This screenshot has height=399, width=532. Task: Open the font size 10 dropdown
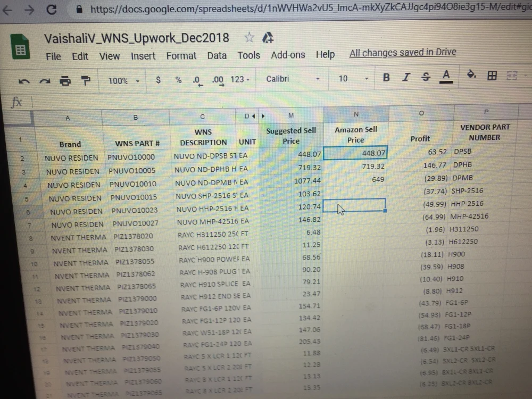click(353, 79)
